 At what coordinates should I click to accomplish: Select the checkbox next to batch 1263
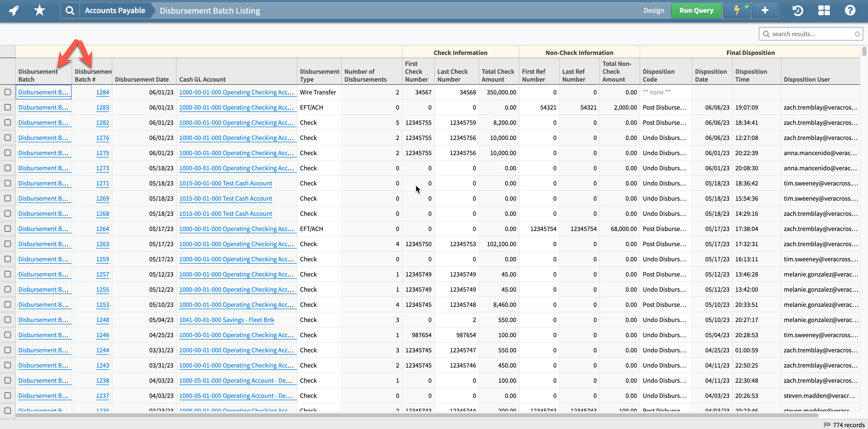8,244
